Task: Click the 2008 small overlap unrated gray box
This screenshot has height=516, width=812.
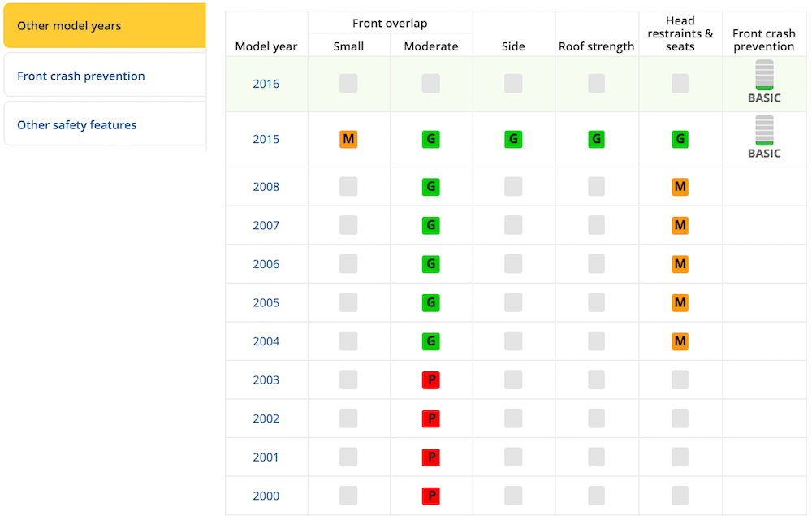Action: [348, 187]
